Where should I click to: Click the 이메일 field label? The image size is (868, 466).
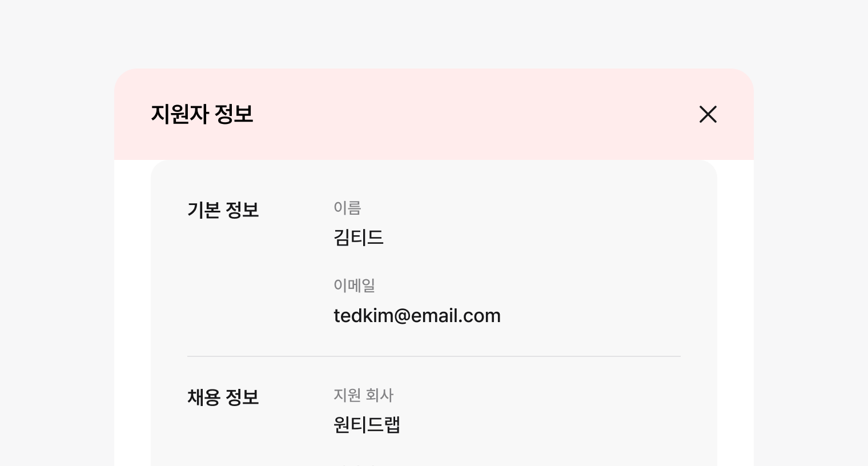tap(354, 286)
